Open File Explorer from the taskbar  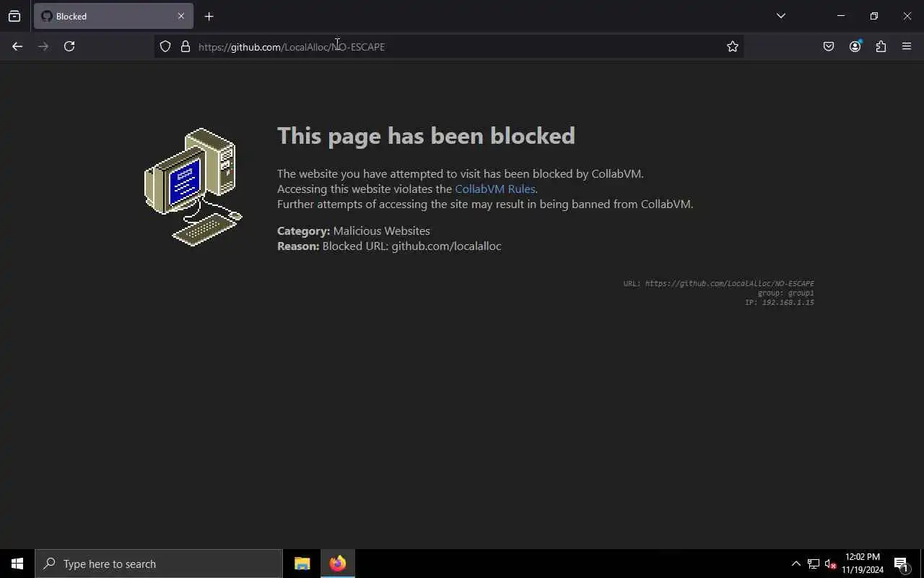(302, 564)
